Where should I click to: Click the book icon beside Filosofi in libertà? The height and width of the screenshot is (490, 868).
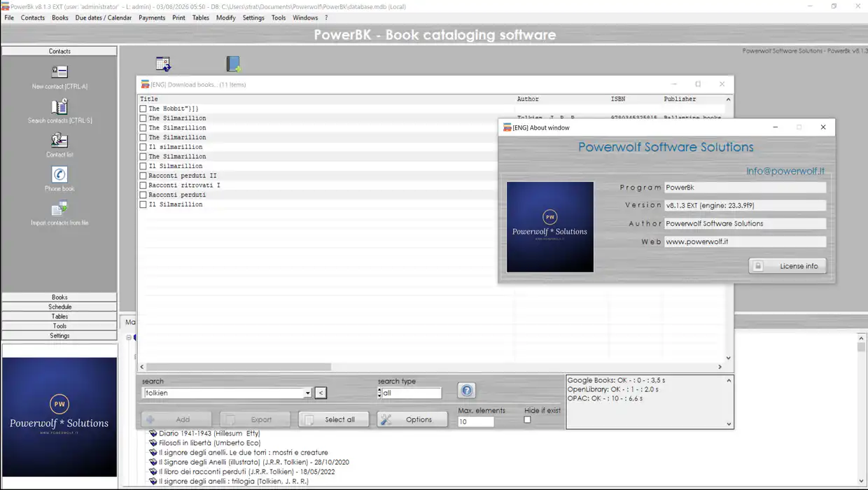[153, 443]
